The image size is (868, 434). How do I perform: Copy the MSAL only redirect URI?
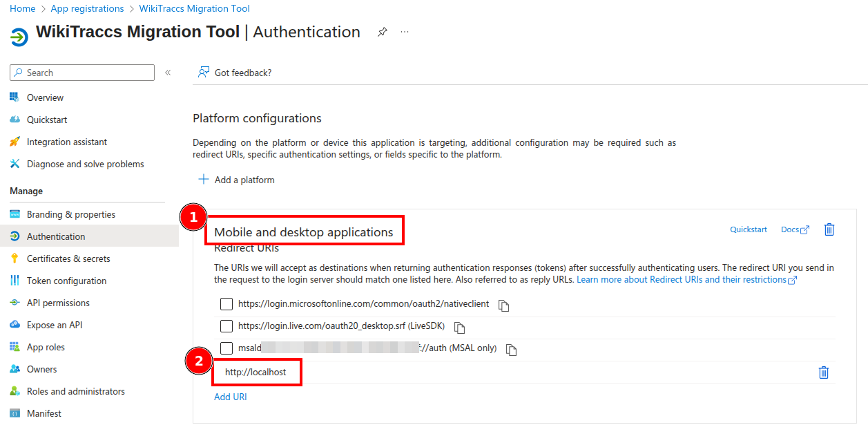click(x=512, y=350)
